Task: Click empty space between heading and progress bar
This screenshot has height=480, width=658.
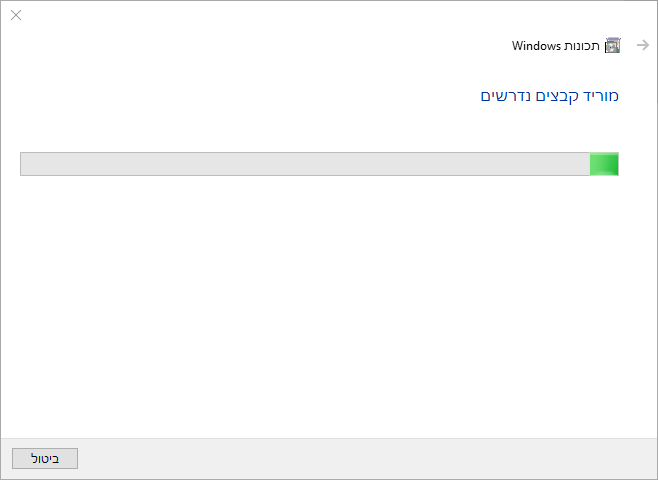Action: point(329,128)
